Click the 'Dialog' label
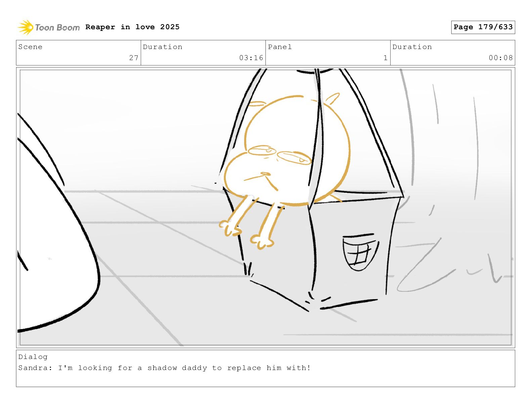532x411 pixels. [x=33, y=357]
